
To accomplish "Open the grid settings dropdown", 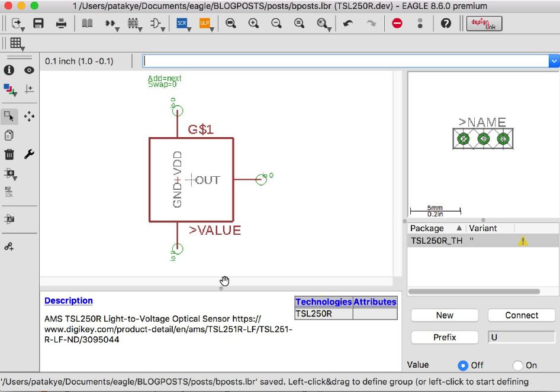I will pos(17,43).
